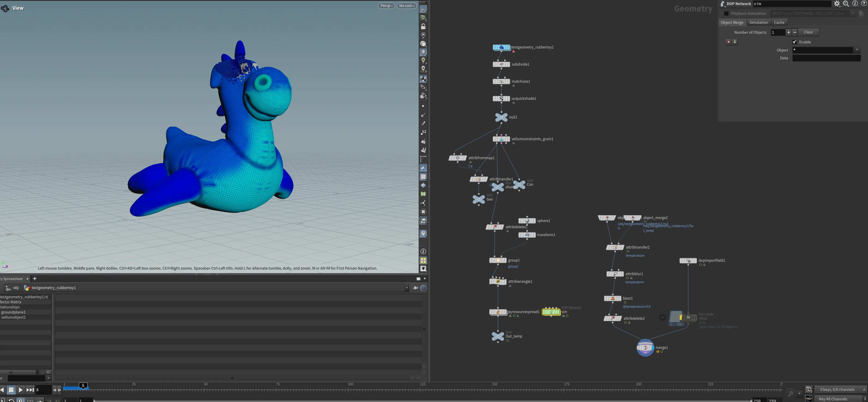Click the pin pane icon in spreadsheet path bar
Viewport: 868px width, 402px height.
coord(415,288)
